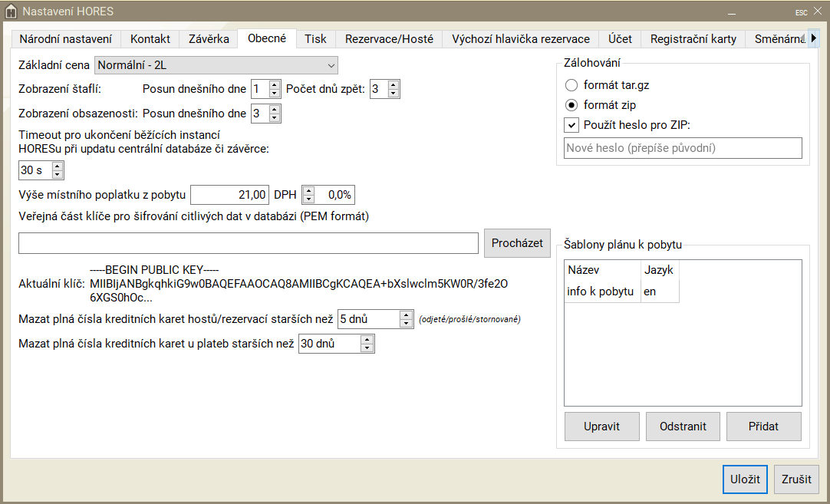Switch to the Tisk tab

pos(315,39)
